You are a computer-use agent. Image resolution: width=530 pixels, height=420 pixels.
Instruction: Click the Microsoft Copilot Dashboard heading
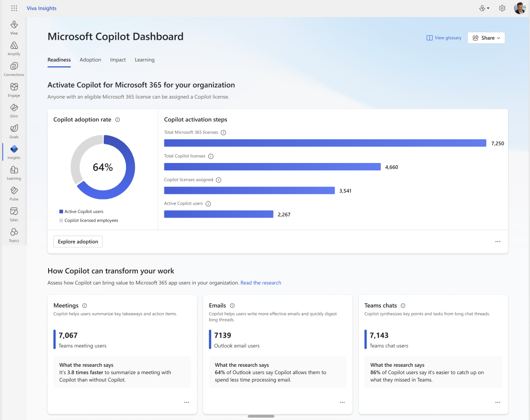click(x=115, y=37)
